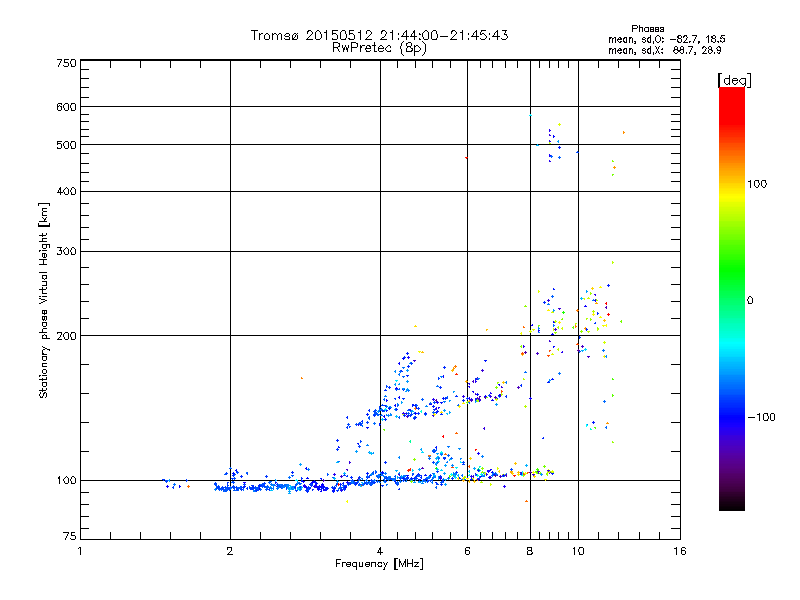Screen dimensions: 800x600
Task: Click the y-axis tick label '300'
Action: tap(66, 252)
